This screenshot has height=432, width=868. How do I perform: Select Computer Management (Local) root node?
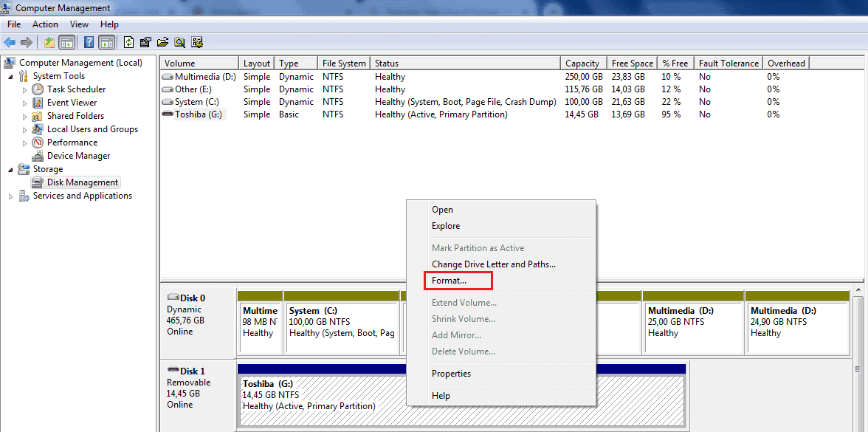pyautogui.click(x=81, y=63)
